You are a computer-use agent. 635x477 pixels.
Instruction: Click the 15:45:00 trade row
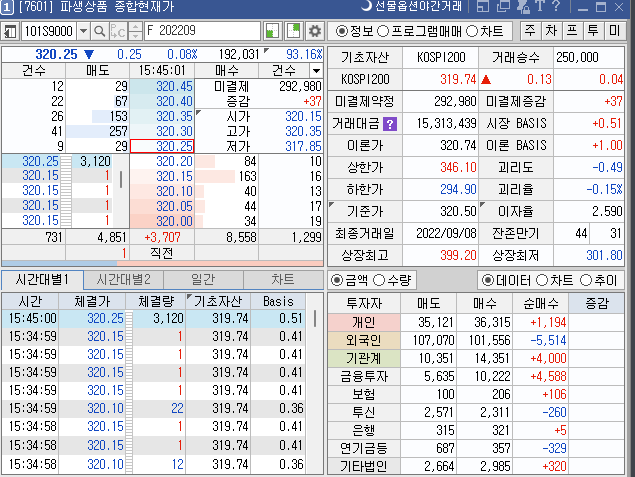(153, 319)
